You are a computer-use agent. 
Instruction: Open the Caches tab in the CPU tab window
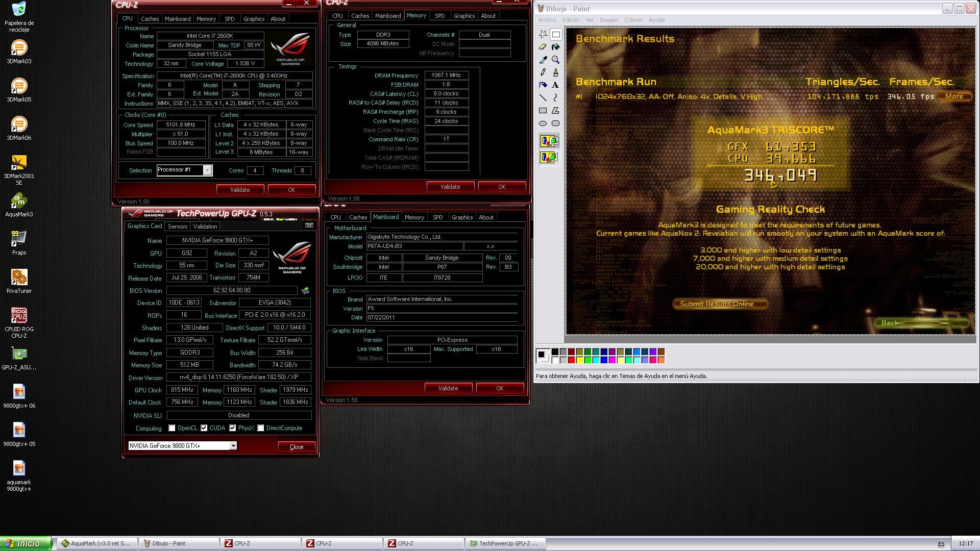[150, 19]
